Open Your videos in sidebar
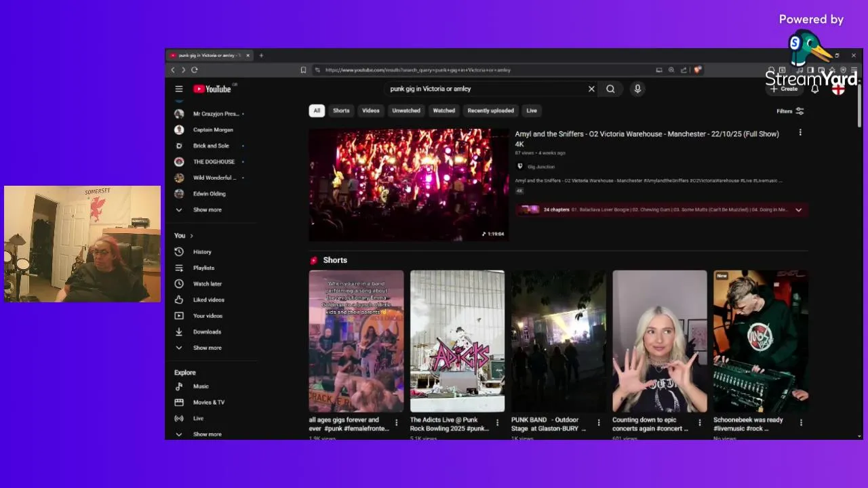 tap(208, 316)
